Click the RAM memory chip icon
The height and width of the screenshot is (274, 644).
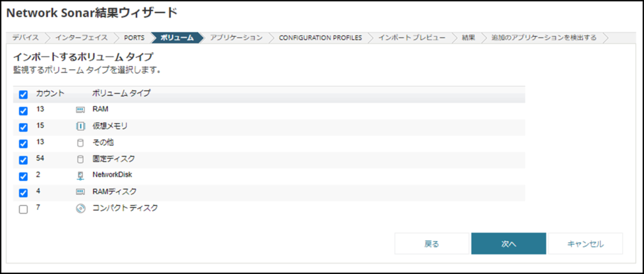tap(80, 111)
